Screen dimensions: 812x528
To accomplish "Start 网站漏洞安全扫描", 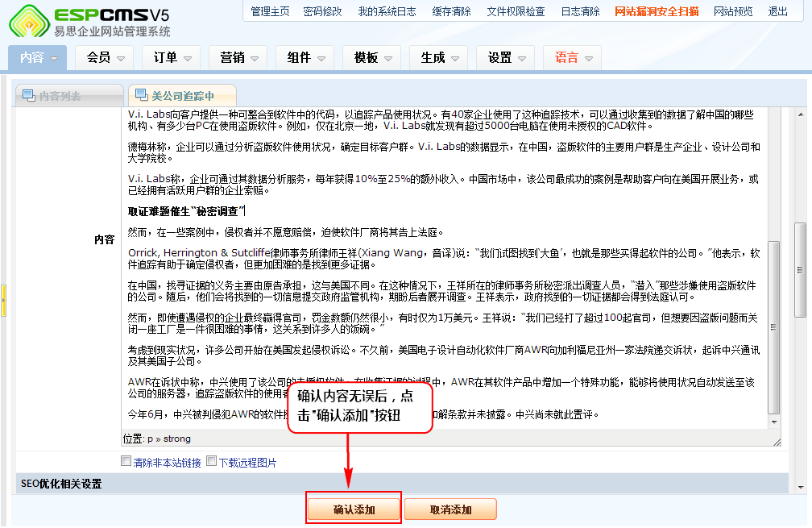I will 657,11.
